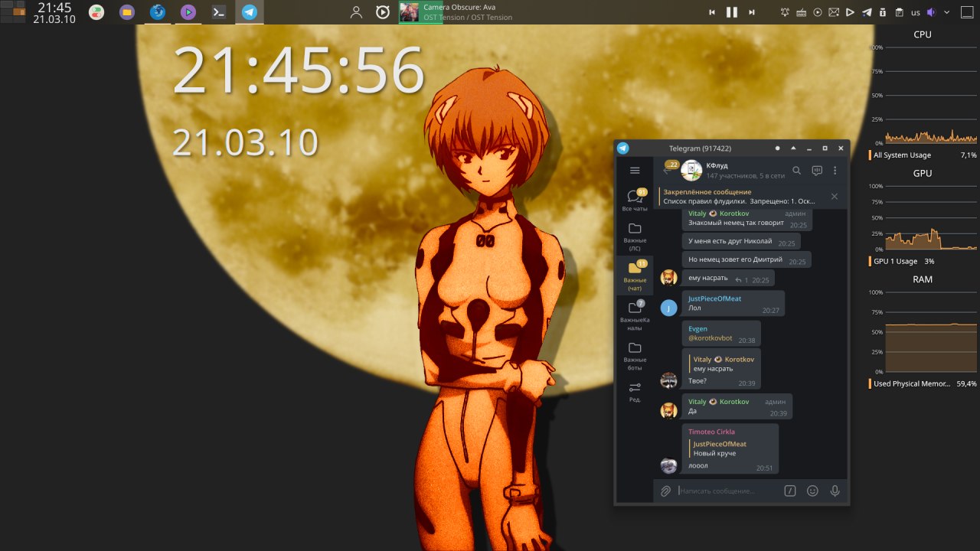Select the Все чаты folder tab
Screen dimensions: 980x551
(x=635, y=200)
